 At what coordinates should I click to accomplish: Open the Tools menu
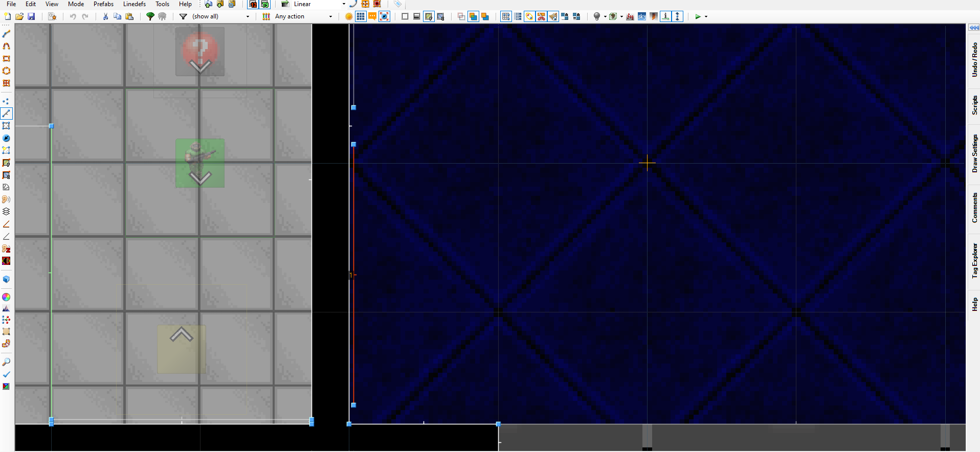coord(162,4)
